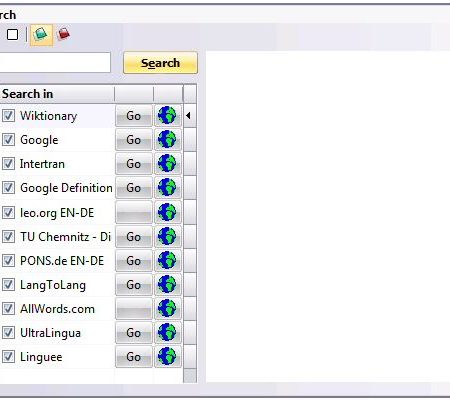Click the globe icon next to AllWords.com
The width and height of the screenshot is (450, 408).
[167, 309]
